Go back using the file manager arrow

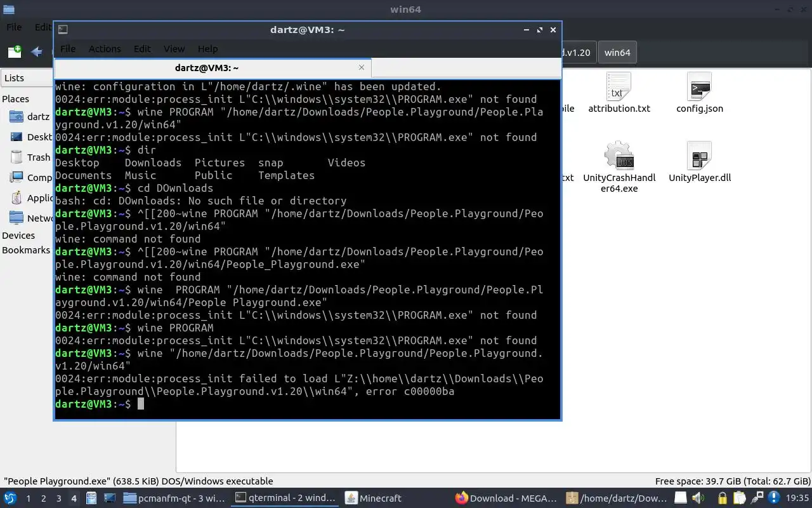pos(37,52)
